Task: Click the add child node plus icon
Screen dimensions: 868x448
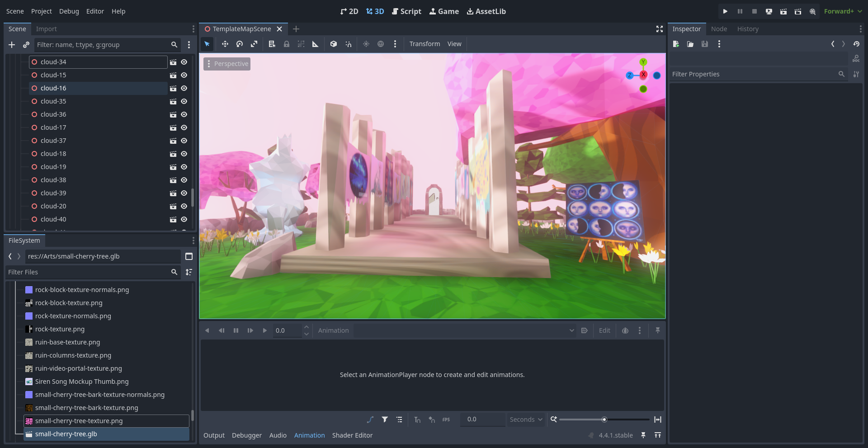Action: click(12, 45)
